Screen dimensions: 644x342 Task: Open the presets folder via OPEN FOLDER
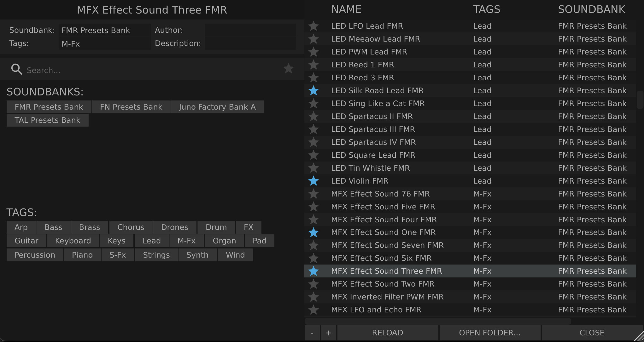(489, 333)
